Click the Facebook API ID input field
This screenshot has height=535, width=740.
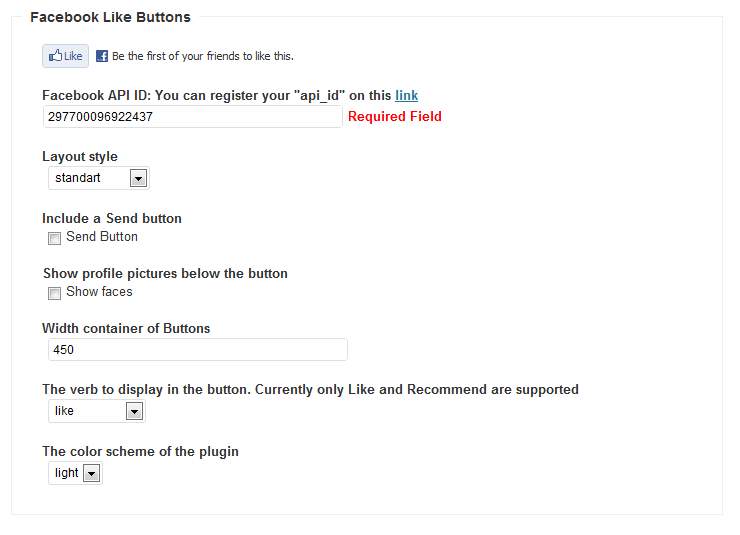point(193,117)
